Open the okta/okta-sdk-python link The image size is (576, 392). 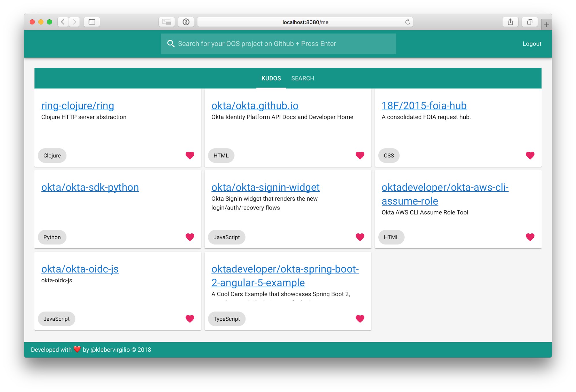(90, 187)
